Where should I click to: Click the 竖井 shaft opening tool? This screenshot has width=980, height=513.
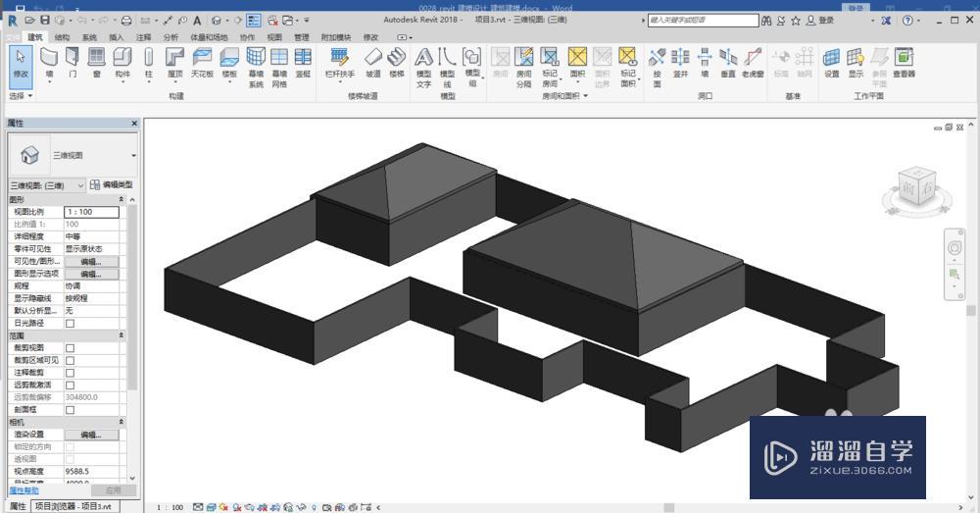click(x=681, y=63)
